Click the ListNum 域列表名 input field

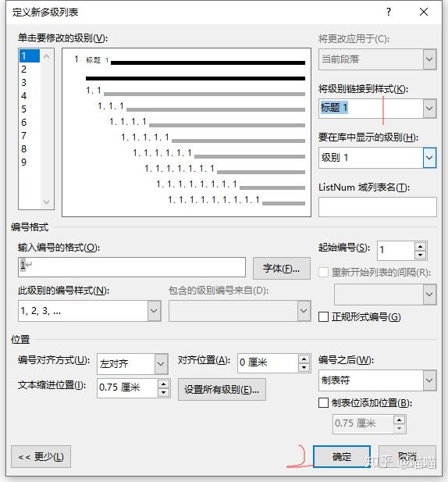point(378,207)
